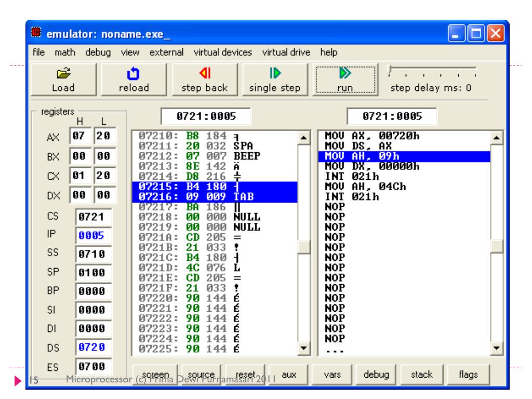Open the debug menu
This screenshot has width=532, height=399.
(x=98, y=52)
